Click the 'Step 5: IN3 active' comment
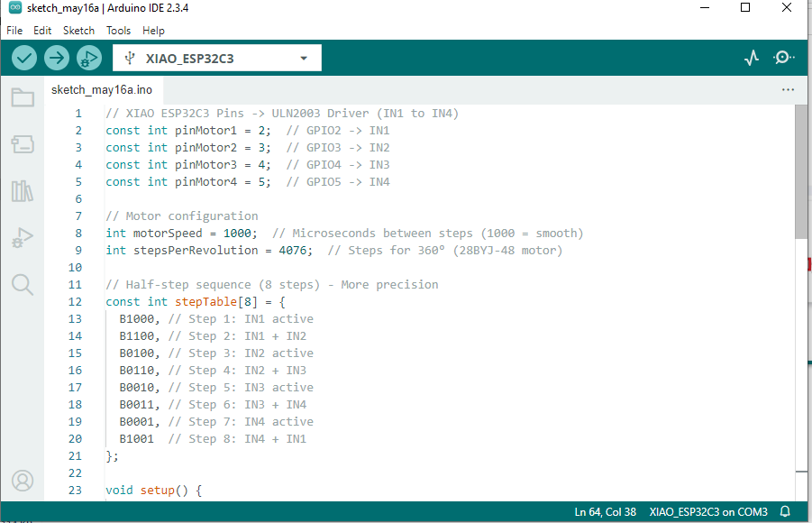 pyautogui.click(x=241, y=387)
